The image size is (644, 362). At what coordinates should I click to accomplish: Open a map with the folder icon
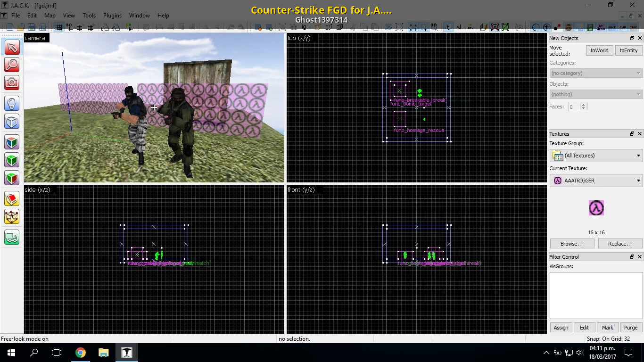20,27
